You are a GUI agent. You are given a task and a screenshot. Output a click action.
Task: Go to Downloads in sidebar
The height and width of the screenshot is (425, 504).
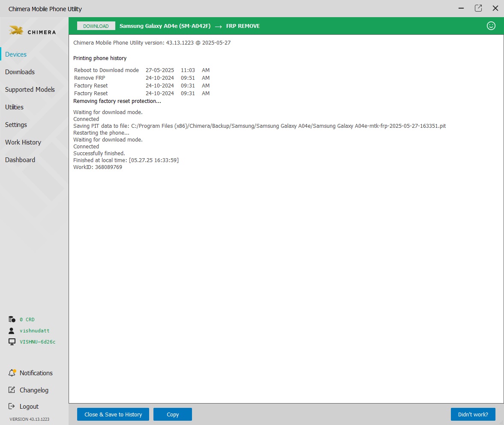(x=20, y=72)
